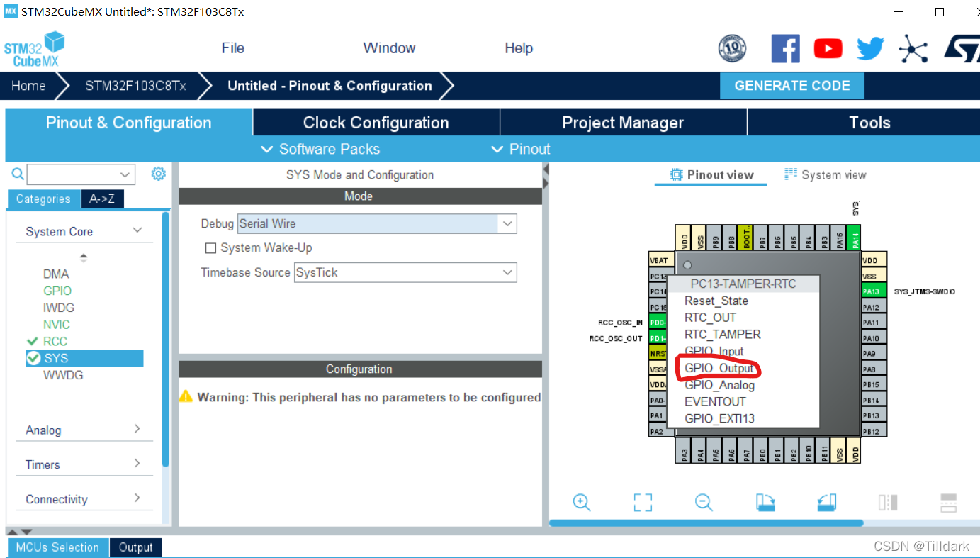
Task: Open the Pinout dropdown menu
Action: tap(521, 149)
